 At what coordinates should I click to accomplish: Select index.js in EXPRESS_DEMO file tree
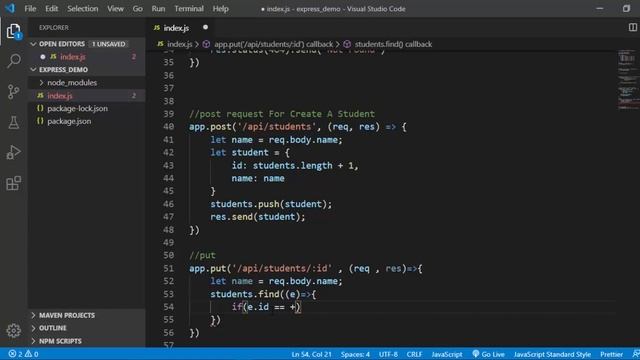tap(60, 96)
